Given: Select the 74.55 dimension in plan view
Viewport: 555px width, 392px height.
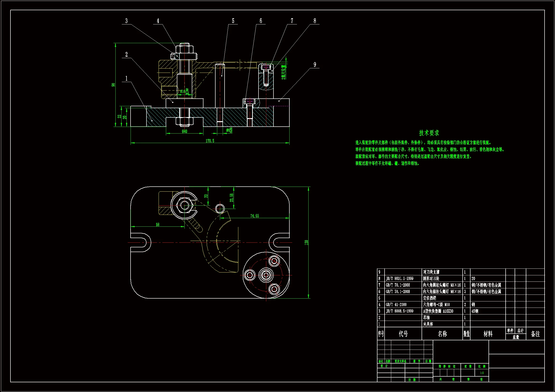Looking at the screenshot, I should pos(254,216).
